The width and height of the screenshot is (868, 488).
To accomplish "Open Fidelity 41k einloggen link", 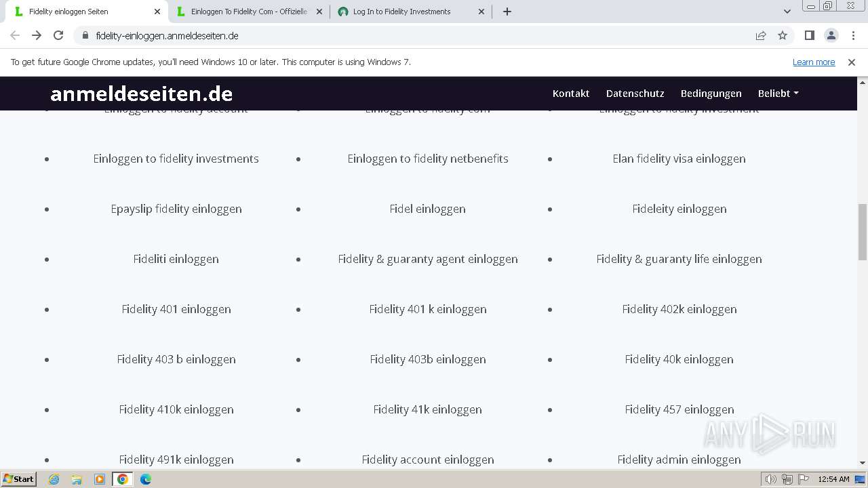I will pyautogui.click(x=428, y=409).
